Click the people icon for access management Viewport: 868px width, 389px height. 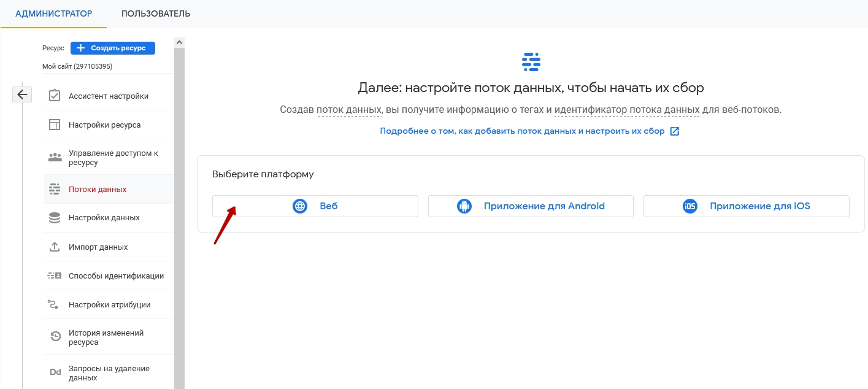55,158
